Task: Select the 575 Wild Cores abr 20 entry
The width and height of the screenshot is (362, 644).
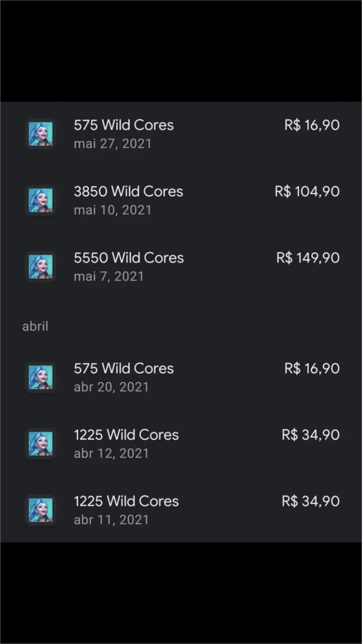Action: pyautogui.click(x=181, y=378)
